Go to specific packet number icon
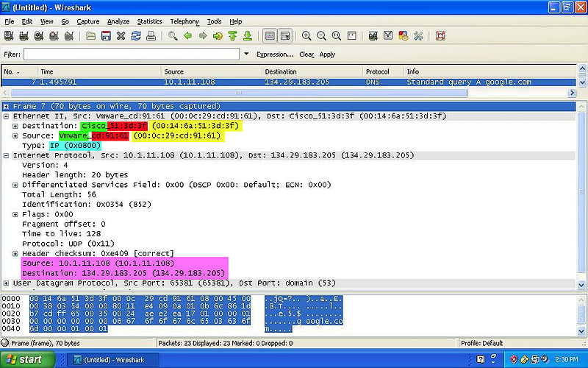The width and height of the screenshot is (588, 368). [218, 36]
